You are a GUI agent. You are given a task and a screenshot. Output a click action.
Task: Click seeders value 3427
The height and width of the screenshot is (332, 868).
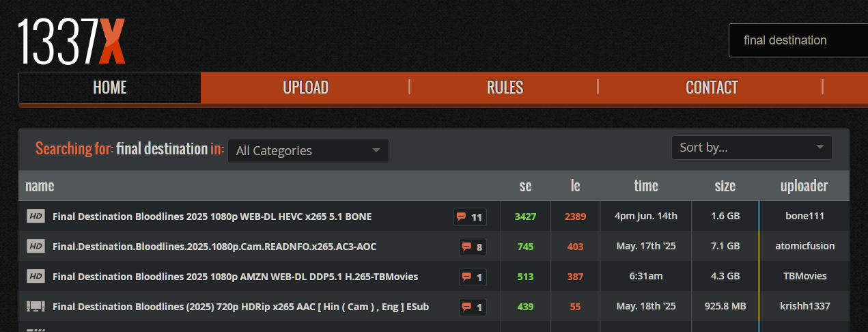(525, 216)
